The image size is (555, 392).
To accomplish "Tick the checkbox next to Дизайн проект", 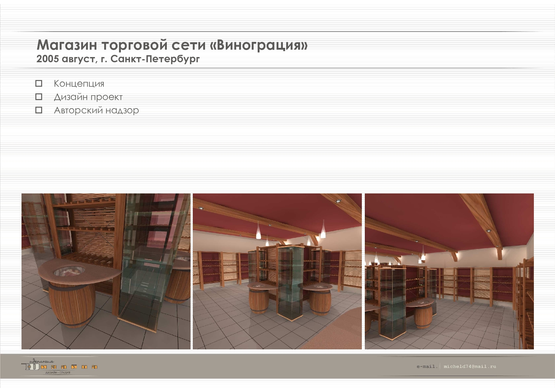I will coord(39,97).
